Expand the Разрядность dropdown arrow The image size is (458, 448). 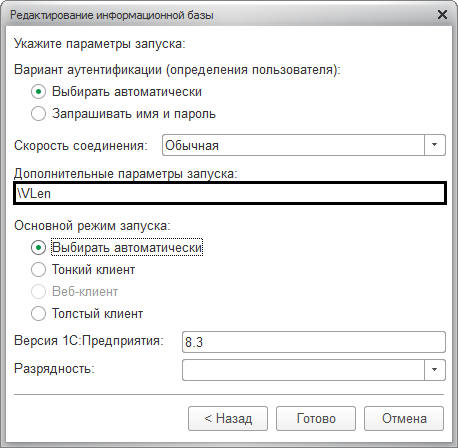point(434,370)
